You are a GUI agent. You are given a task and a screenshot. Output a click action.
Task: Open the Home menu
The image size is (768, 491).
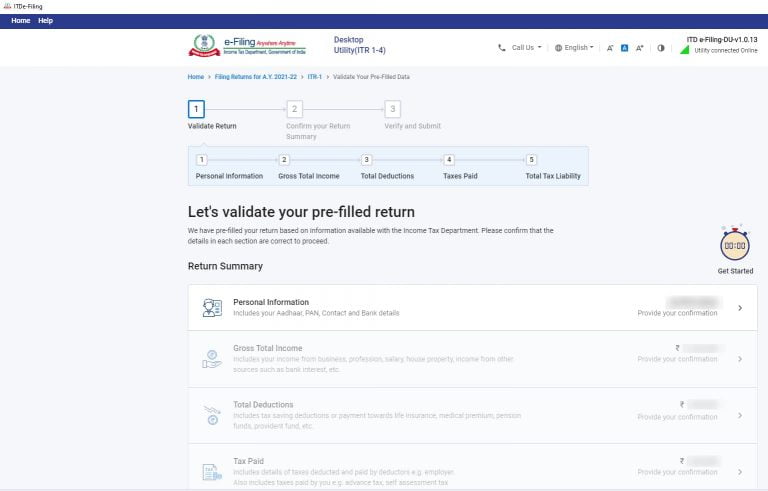(x=20, y=20)
